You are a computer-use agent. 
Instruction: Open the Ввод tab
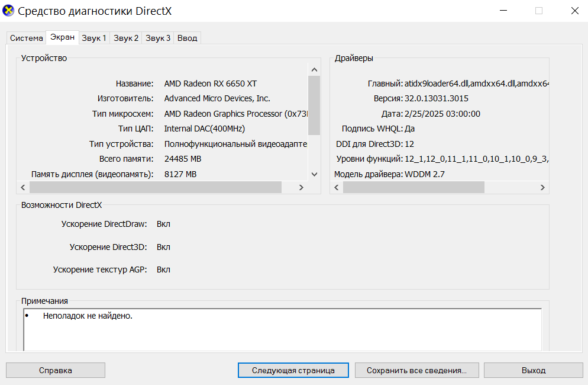pyautogui.click(x=187, y=38)
